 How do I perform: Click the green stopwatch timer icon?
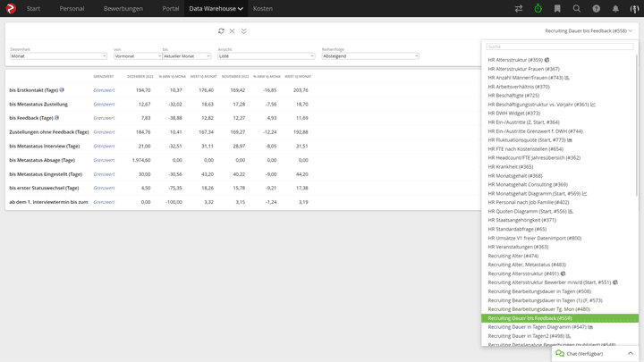pos(538,8)
